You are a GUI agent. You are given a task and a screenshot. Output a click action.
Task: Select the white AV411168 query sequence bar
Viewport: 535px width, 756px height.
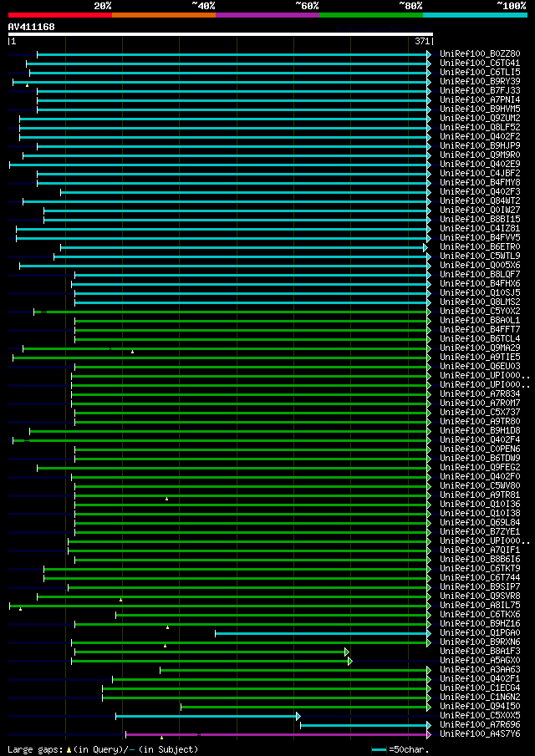tap(221, 34)
